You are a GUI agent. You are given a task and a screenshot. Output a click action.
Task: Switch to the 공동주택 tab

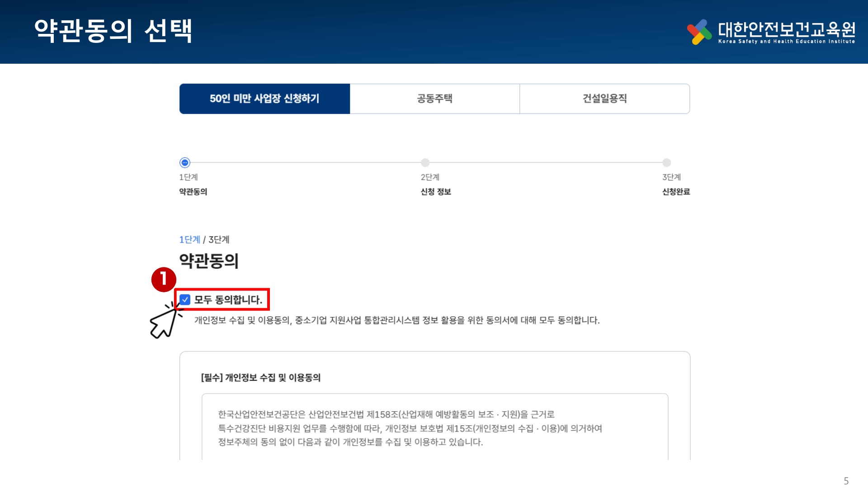point(434,99)
